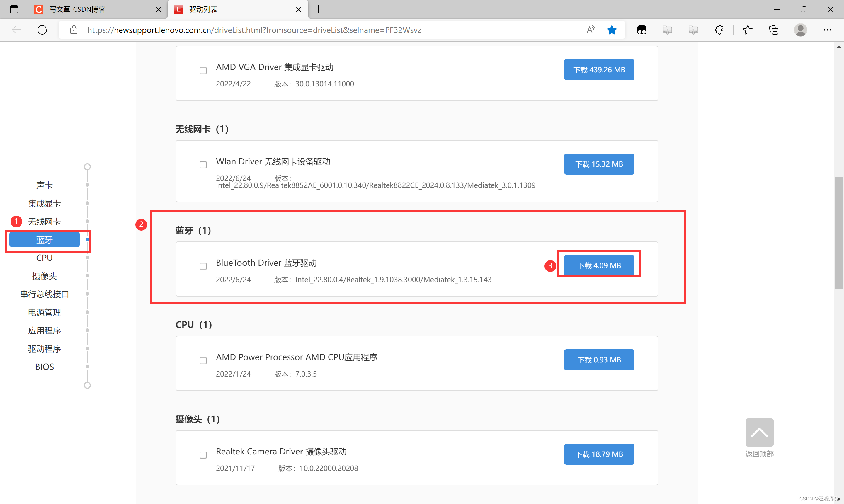The image size is (844, 504).
Task: Select the Wlan Driver checkbox
Action: [x=203, y=165]
